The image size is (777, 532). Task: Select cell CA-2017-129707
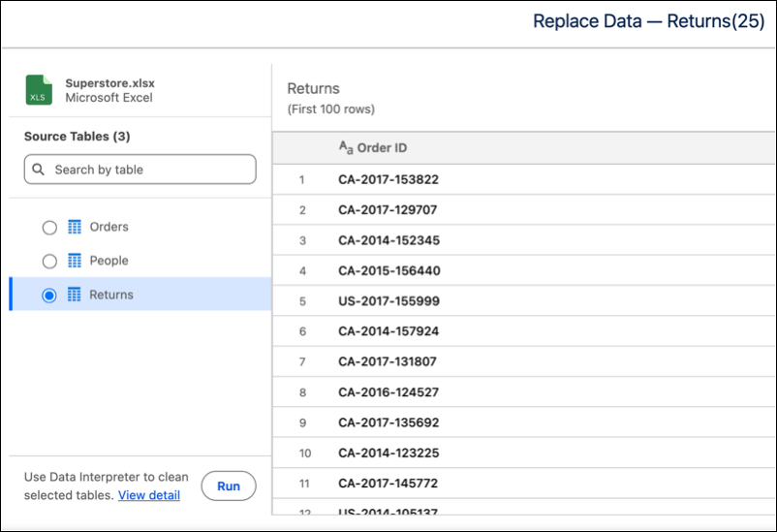pos(388,209)
